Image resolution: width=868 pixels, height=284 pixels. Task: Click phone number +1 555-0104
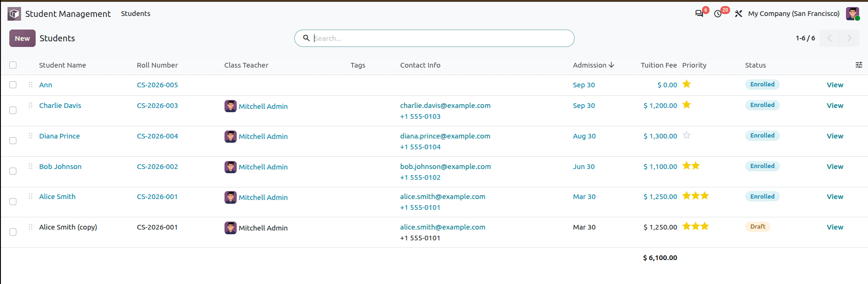(x=420, y=147)
